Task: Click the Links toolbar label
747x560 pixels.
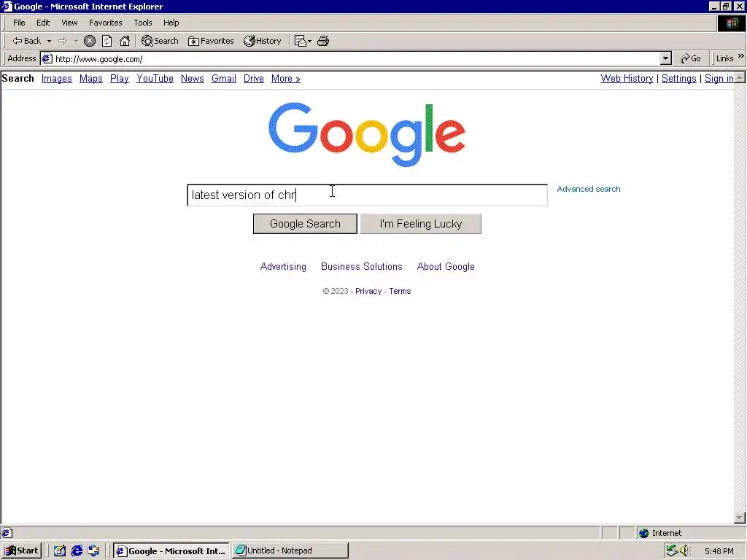Action: [724, 58]
